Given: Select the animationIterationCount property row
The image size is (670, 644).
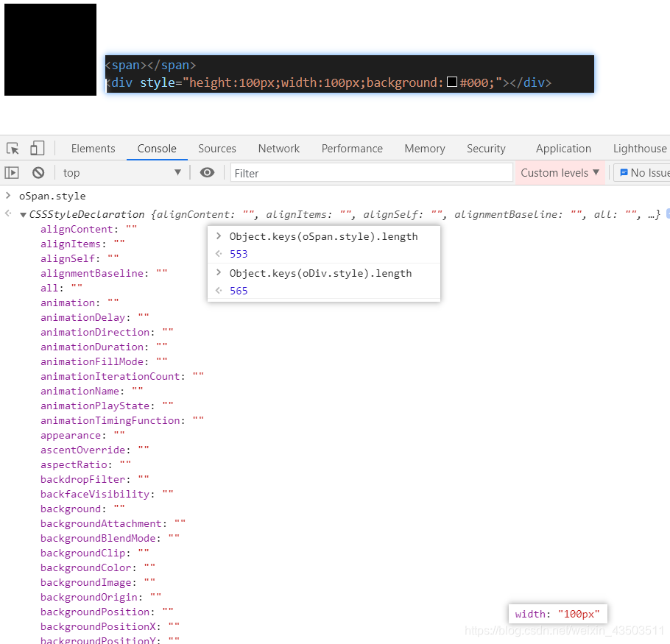Looking at the screenshot, I should (122, 377).
